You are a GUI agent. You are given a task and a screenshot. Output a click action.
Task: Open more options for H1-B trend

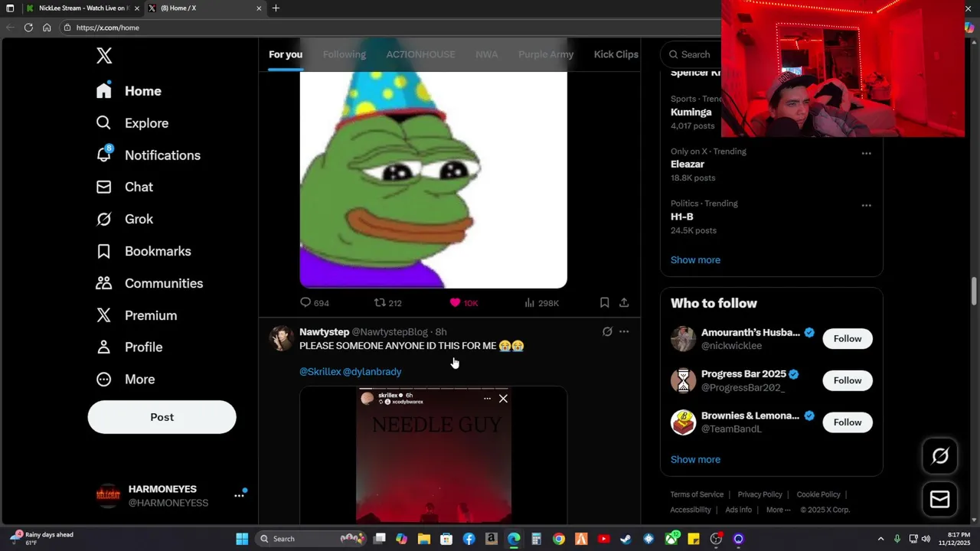point(866,205)
